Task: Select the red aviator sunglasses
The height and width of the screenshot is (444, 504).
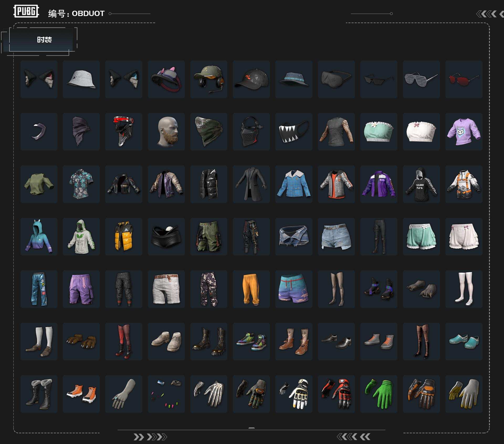Action: click(x=464, y=79)
